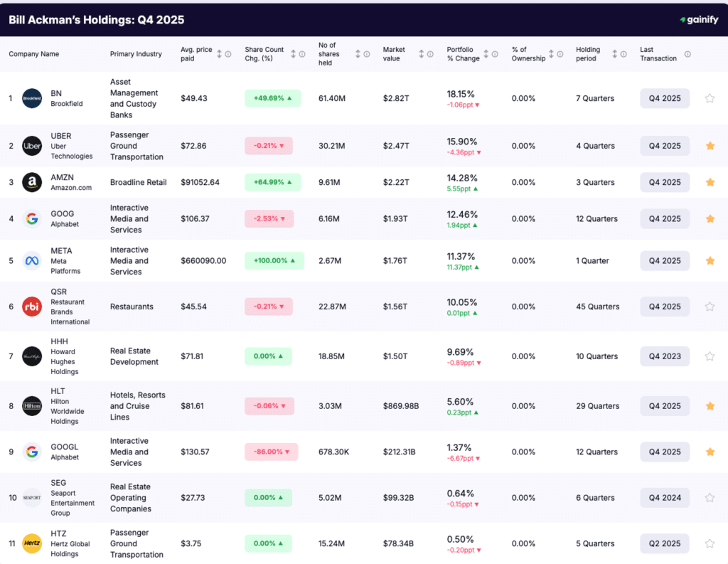Star the QSR holding as favorite

(710, 307)
